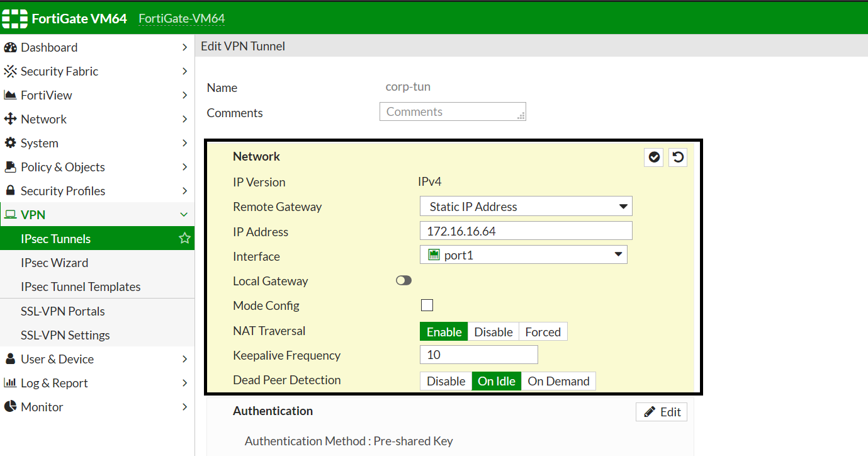The image size is (868, 456).
Task: Click the corp-tun tunnel name
Action: [408, 87]
